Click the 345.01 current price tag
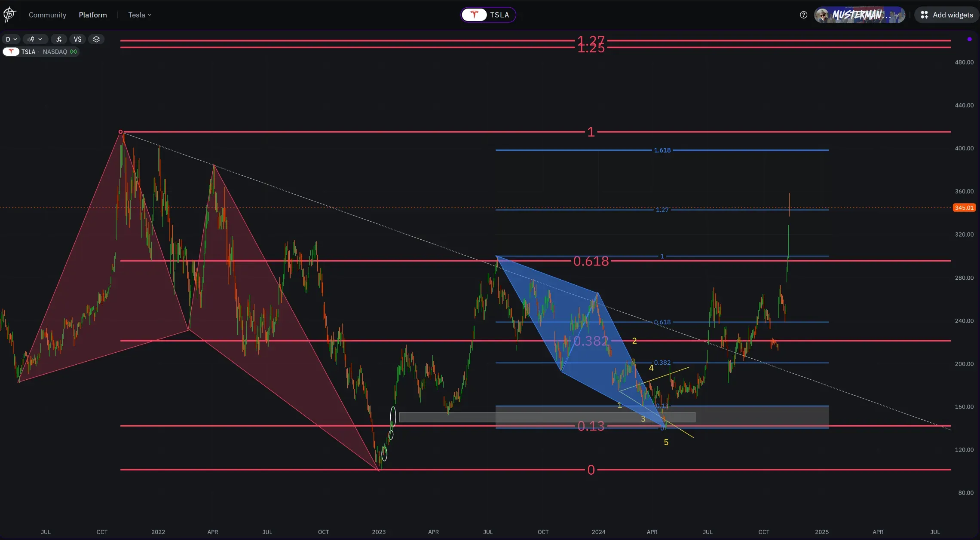Screen dimensions: 980x540 point(964,208)
